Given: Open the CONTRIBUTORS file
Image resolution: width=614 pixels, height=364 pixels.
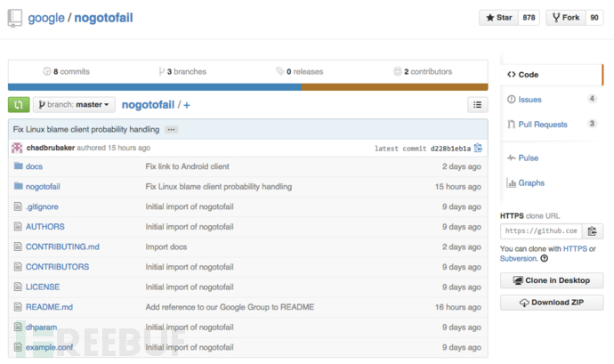Looking at the screenshot, I should [x=57, y=267].
